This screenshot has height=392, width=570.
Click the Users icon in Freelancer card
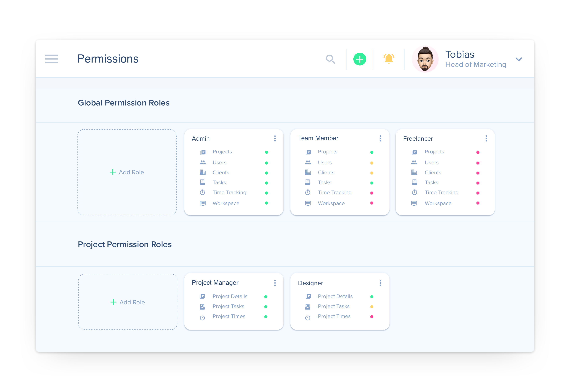pyautogui.click(x=414, y=162)
